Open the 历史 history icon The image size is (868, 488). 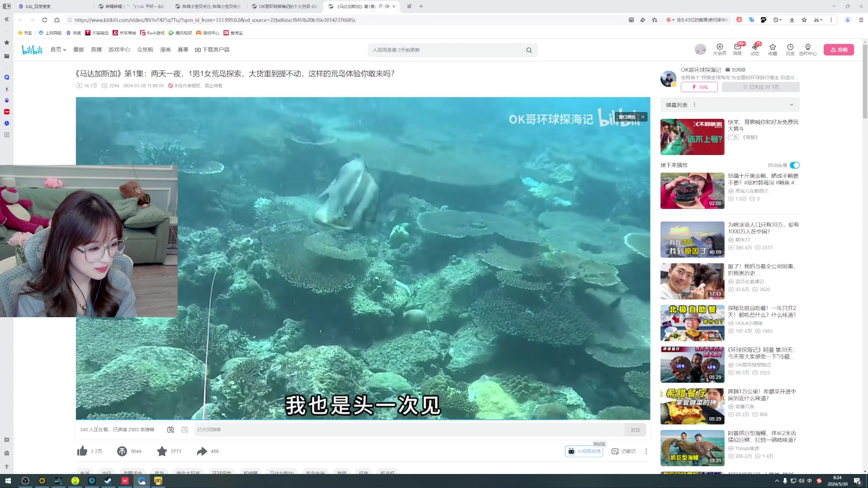[x=790, y=50]
